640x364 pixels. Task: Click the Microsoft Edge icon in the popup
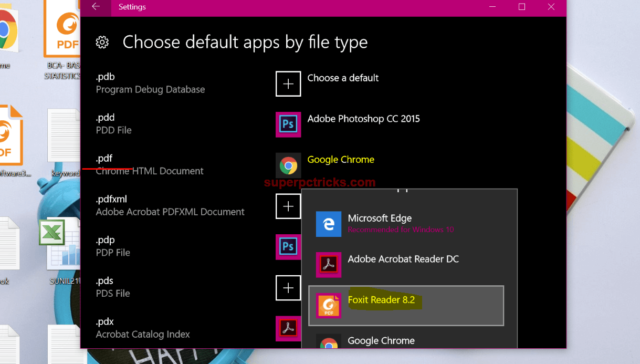click(x=329, y=224)
